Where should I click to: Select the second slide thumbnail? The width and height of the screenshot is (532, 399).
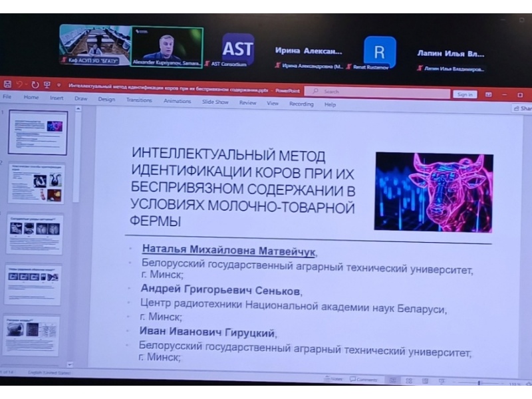pyautogui.click(x=37, y=184)
